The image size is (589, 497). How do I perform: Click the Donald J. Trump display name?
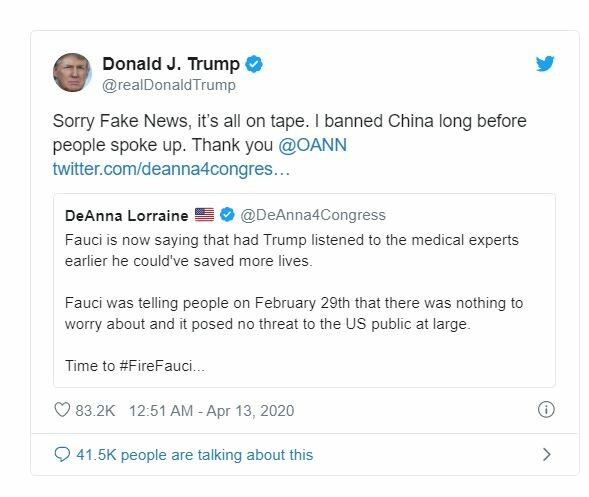click(x=171, y=64)
